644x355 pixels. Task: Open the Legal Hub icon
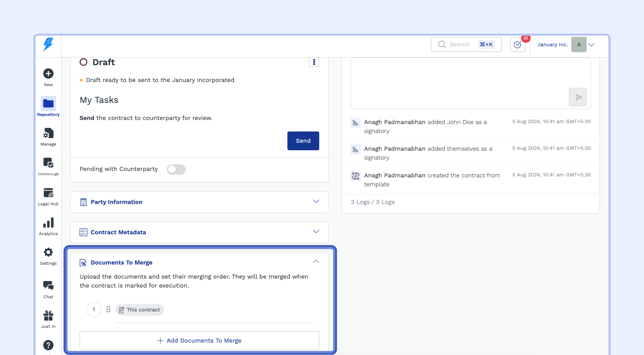pos(48,193)
